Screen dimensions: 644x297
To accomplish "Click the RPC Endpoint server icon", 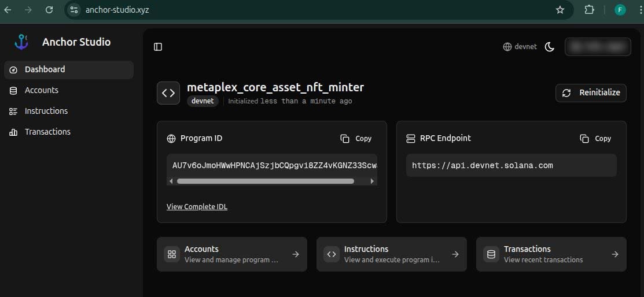I will click(411, 139).
